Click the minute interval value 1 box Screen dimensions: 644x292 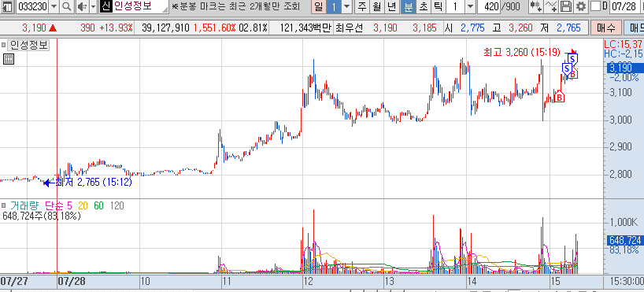point(455,6)
